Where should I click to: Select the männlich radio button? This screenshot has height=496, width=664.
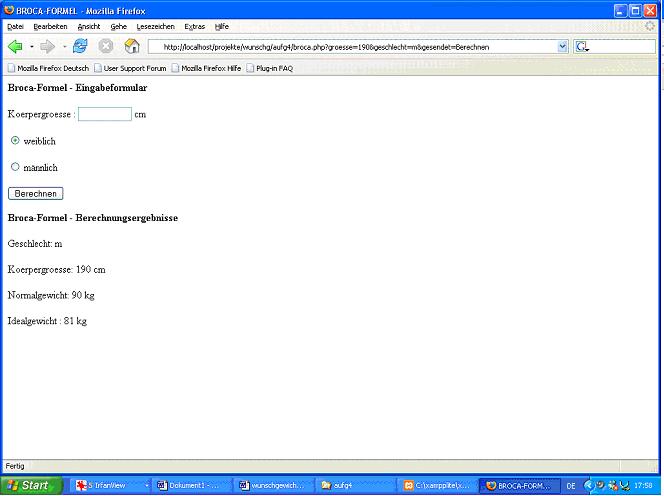(15, 167)
